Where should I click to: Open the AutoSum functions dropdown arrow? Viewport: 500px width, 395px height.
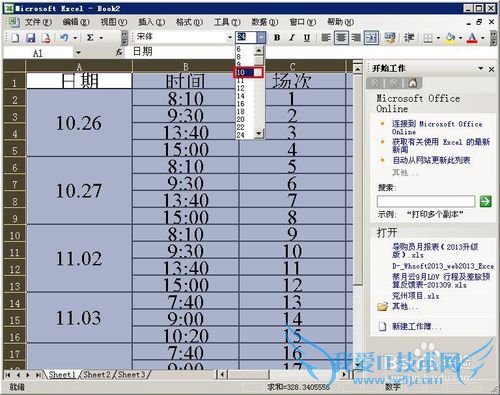click(101, 38)
